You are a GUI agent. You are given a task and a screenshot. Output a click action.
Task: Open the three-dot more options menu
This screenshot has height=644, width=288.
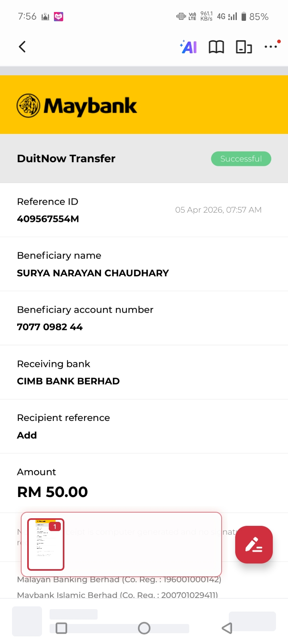(x=271, y=47)
